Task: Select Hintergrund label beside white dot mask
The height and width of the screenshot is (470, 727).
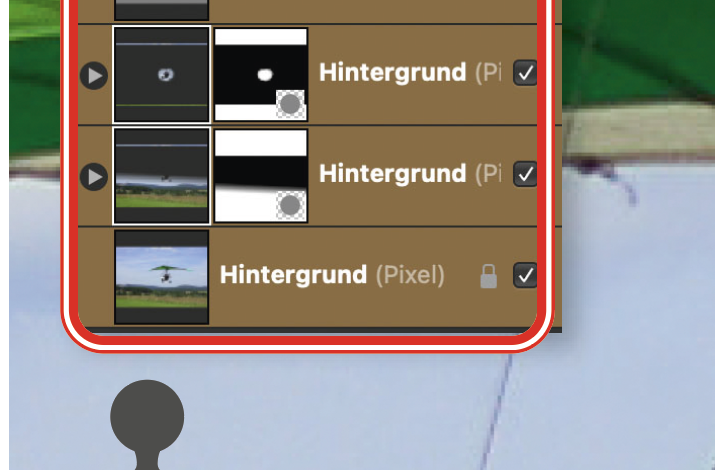Action: point(393,73)
